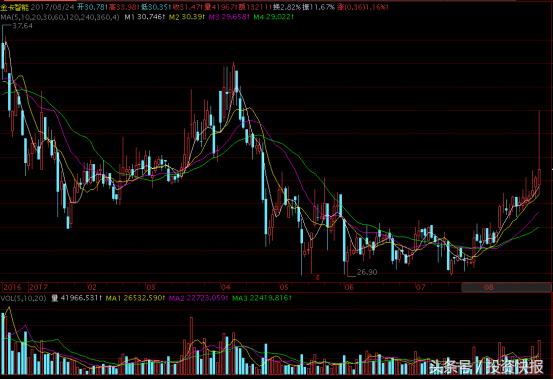This screenshot has height=380, width=553.
Task: Click the yellow MA1 26532.590 volume legend
Action: 135,298
